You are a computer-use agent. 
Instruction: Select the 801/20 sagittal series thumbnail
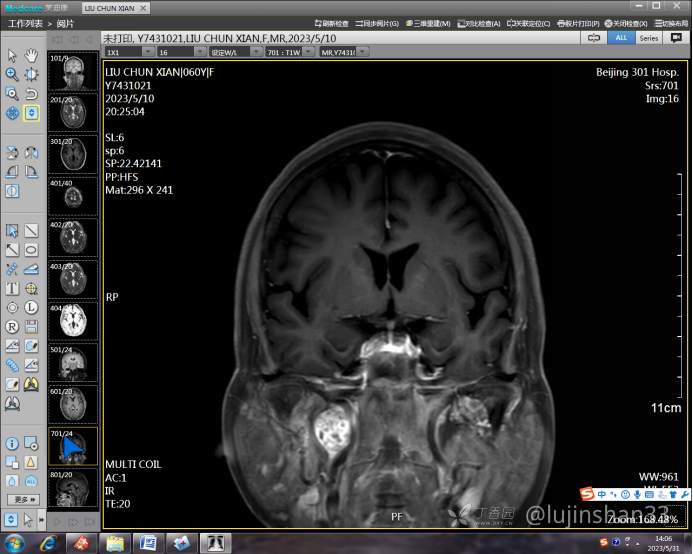coord(73,490)
